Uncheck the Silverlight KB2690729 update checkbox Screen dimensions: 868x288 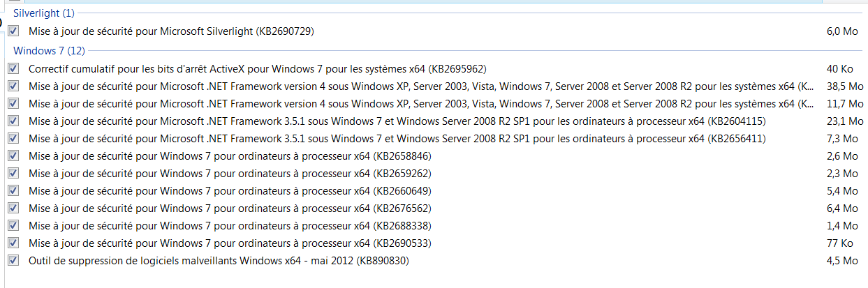click(x=13, y=31)
